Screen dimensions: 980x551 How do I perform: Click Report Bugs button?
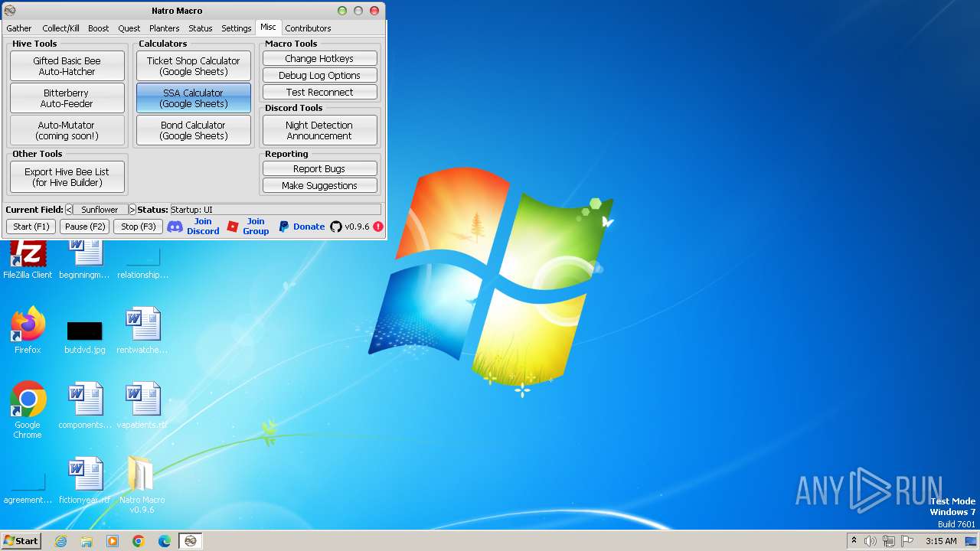pos(320,169)
